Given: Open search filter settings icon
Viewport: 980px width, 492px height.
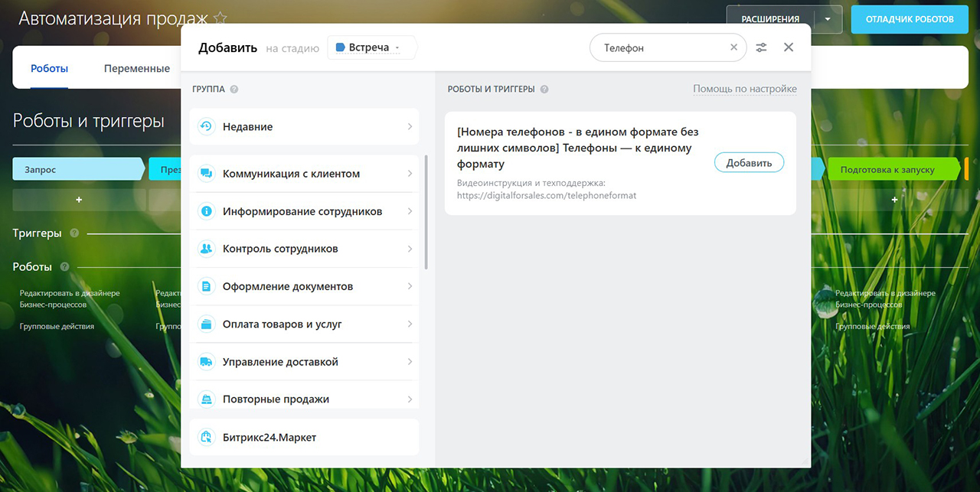Looking at the screenshot, I should [761, 47].
